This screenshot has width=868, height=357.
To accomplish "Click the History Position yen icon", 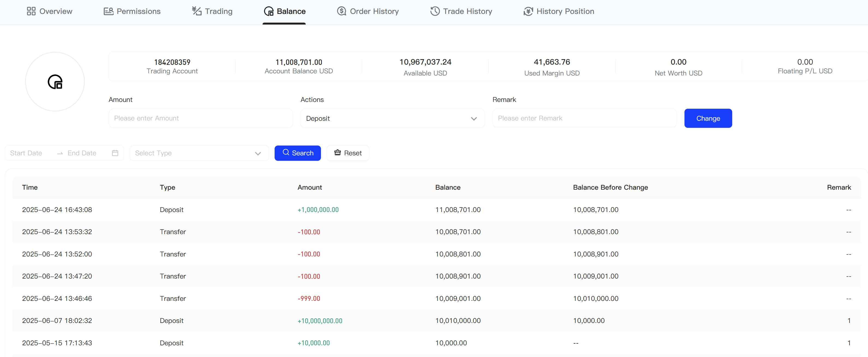I will coord(528,11).
